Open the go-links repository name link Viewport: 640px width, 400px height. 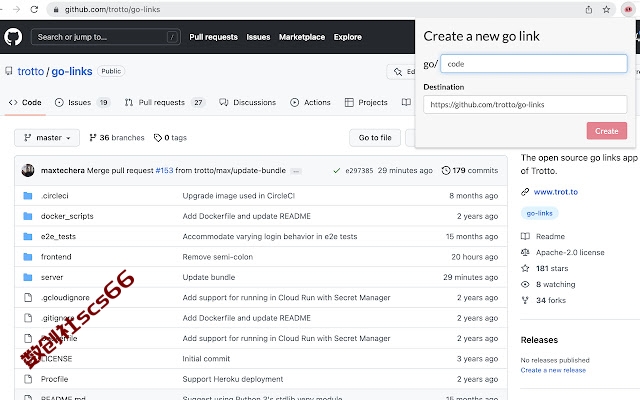pyautogui.click(x=72, y=71)
